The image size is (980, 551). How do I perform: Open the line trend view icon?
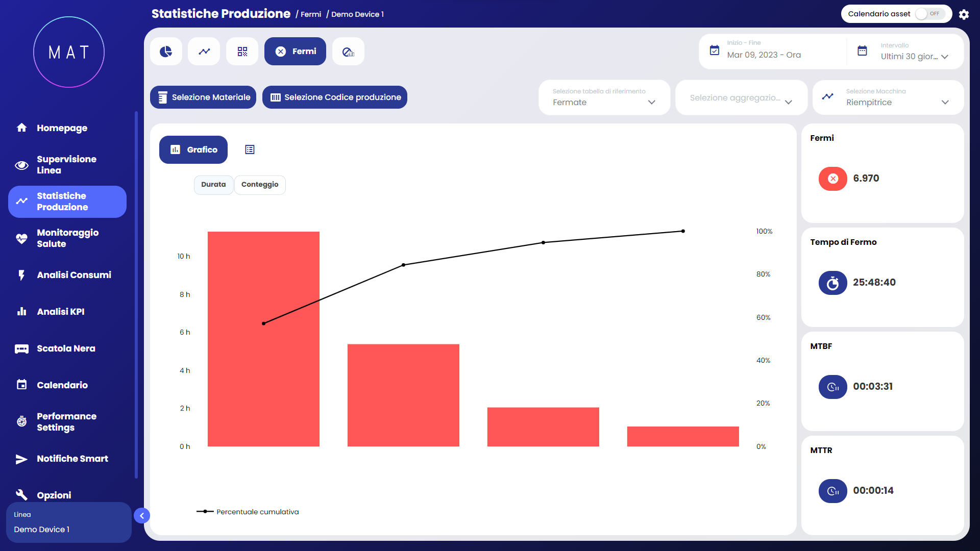[204, 52]
